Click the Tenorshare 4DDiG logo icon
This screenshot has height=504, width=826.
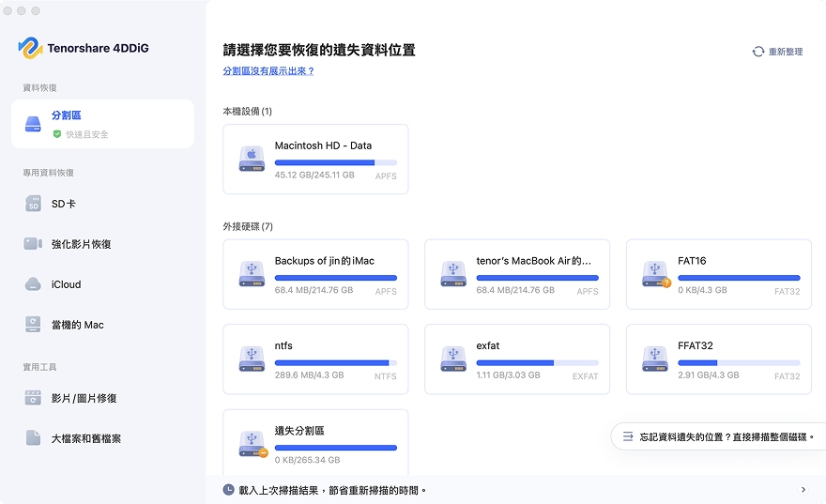click(31, 48)
